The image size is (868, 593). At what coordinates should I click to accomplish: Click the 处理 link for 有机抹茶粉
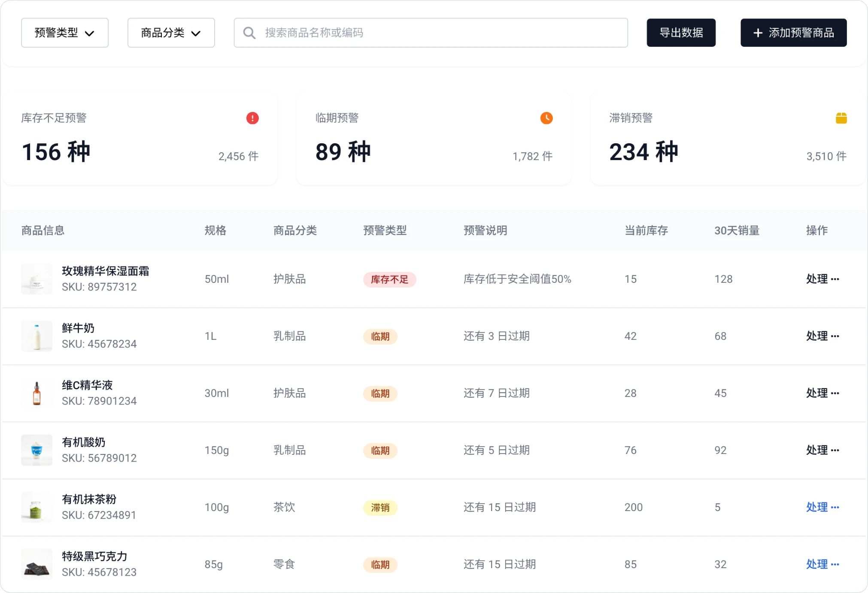point(818,507)
